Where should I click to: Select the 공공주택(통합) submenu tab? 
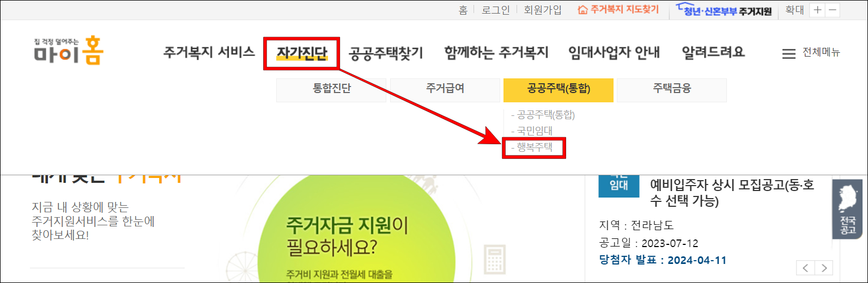tap(559, 90)
